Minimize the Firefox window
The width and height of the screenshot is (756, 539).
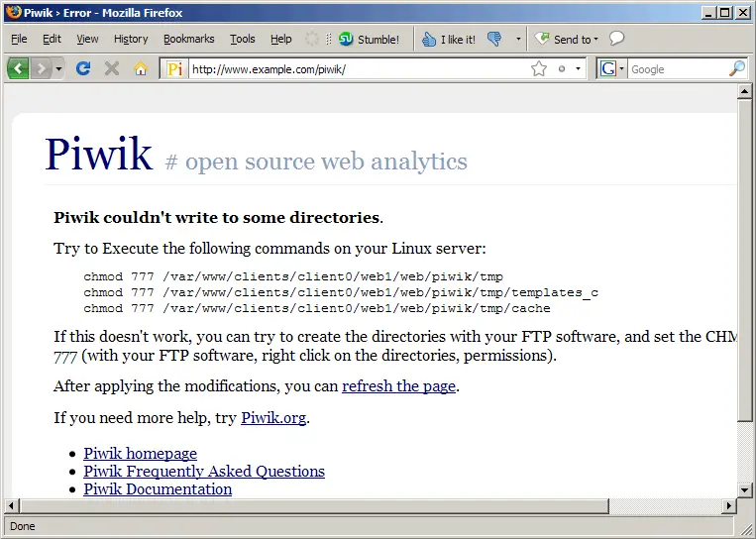coord(707,13)
